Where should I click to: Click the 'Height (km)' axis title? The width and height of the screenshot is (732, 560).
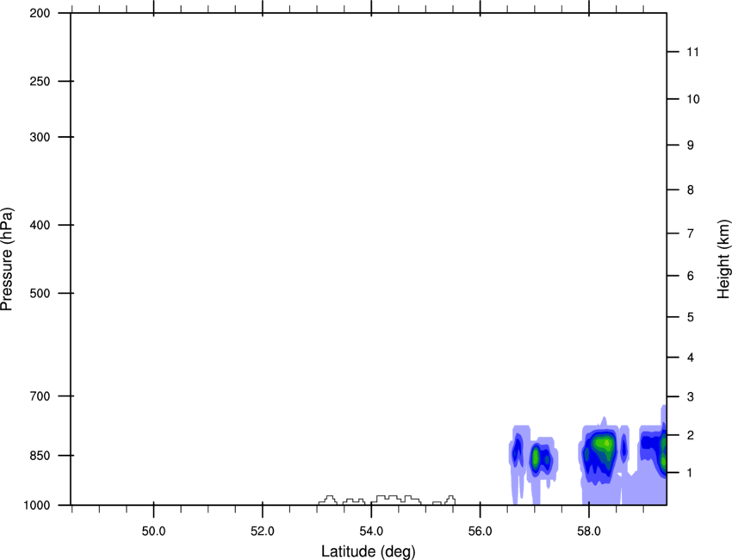click(x=724, y=259)
